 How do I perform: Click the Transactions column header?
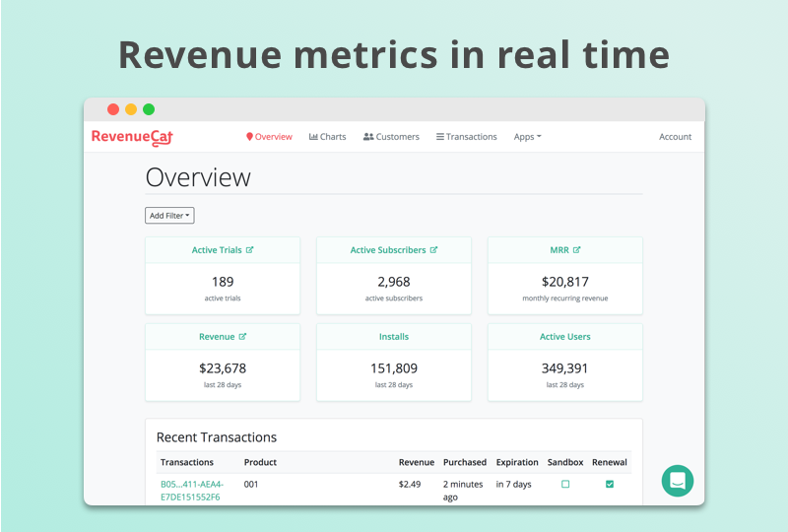point(187,462)
